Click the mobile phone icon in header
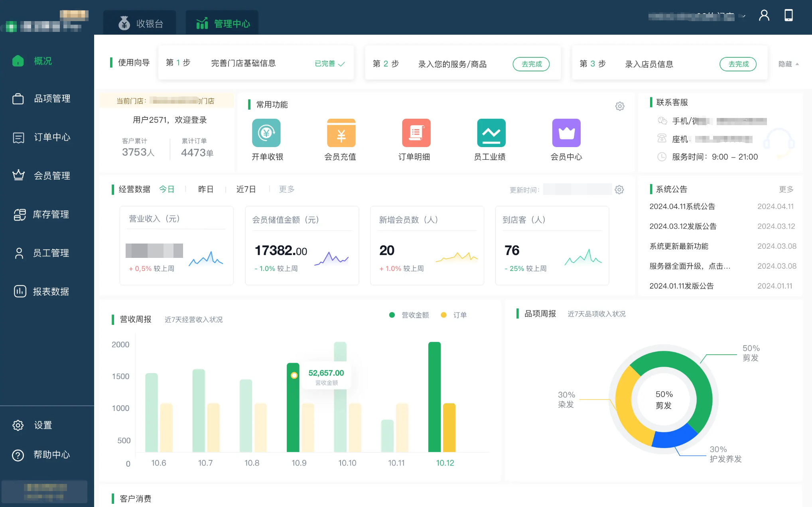 (x=788, y=16)
